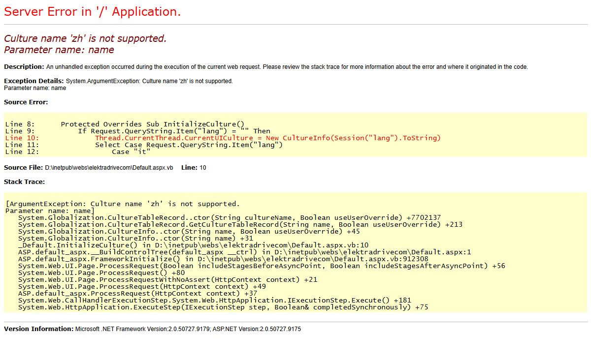Click the red highlighted Line 10 code

click(223, 138)
